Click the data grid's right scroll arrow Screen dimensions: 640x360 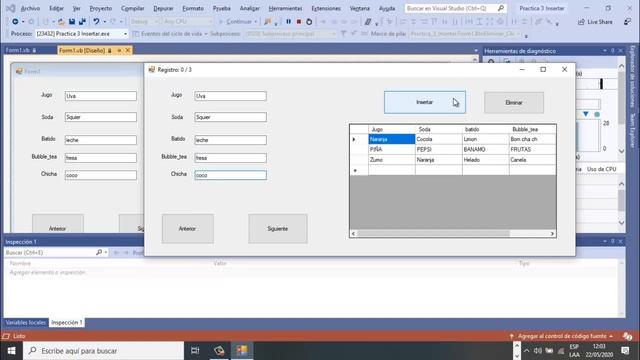click(552, 234)
